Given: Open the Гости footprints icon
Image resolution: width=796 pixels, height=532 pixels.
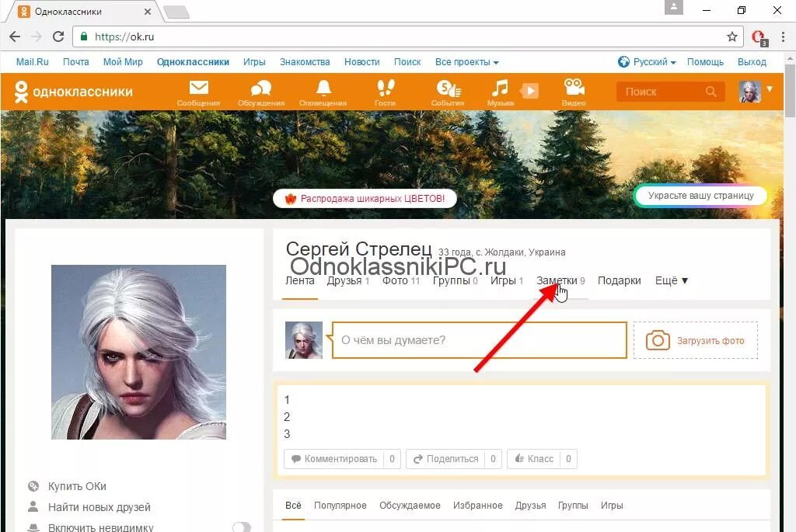Looking at the screenshot, I should (x=385, y=92).
